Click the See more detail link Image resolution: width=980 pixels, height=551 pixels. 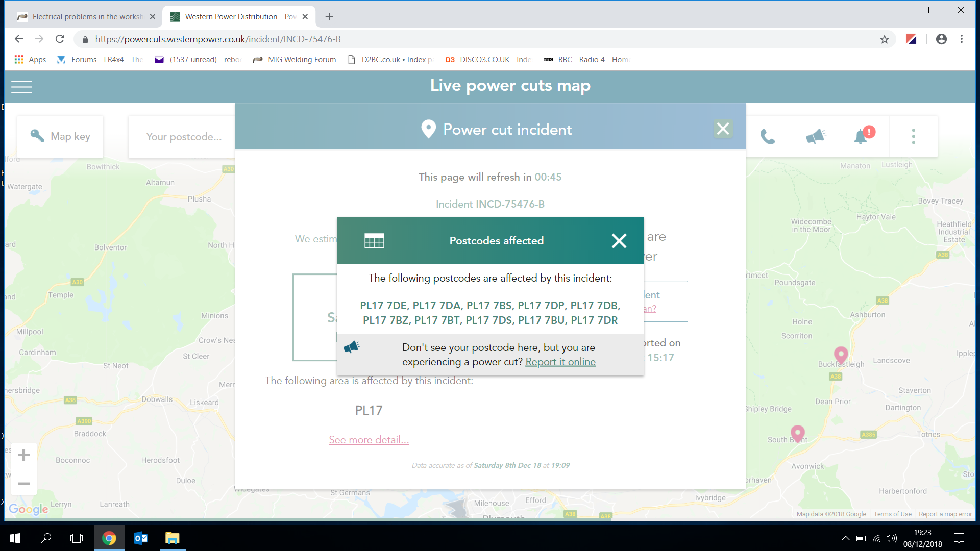pyautogui.click(x=369, y=440)
